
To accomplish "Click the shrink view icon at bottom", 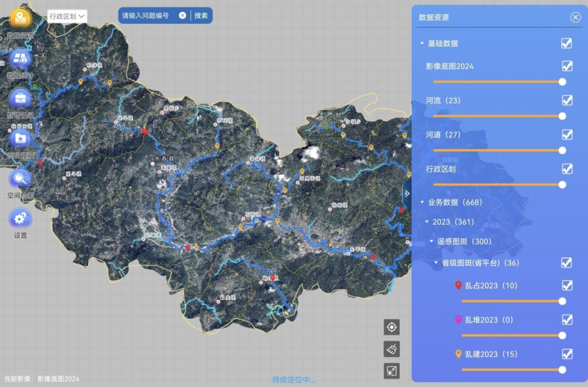I will pos(391,371).
